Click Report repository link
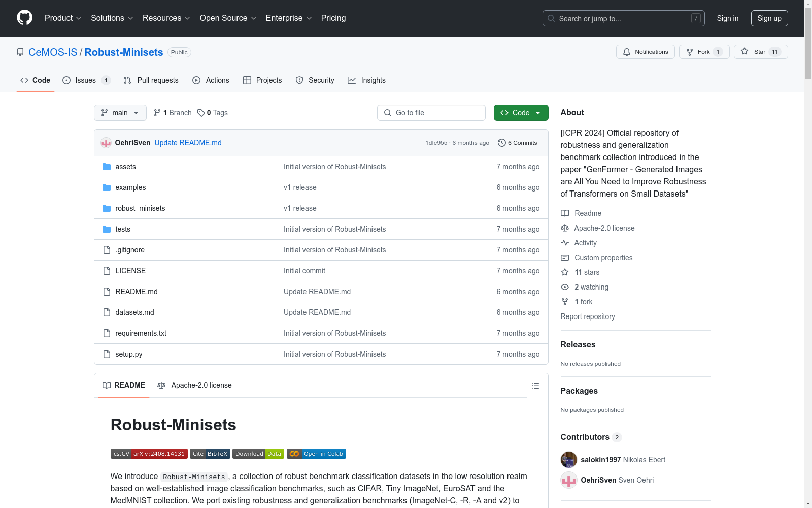This screenshot has height=508, width=812. [x=588, y=316]
